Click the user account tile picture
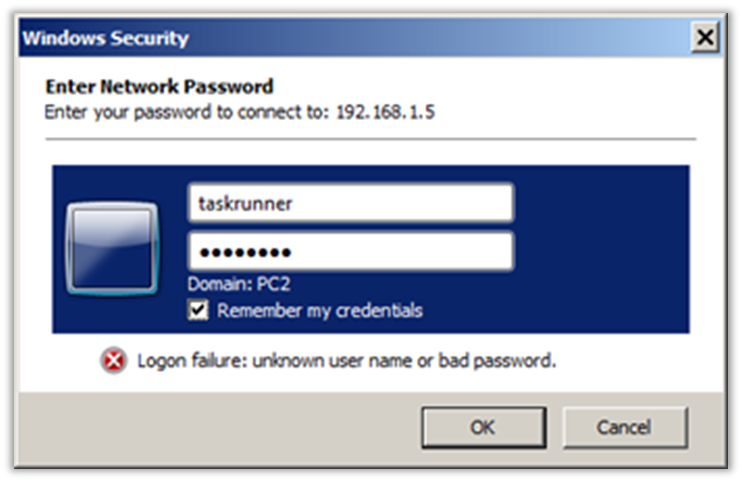742x482 pixels. (112, 248)
